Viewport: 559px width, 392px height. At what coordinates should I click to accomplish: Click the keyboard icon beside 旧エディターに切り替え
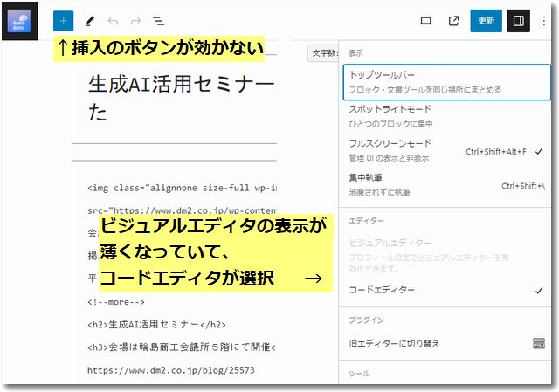[538, 344]
